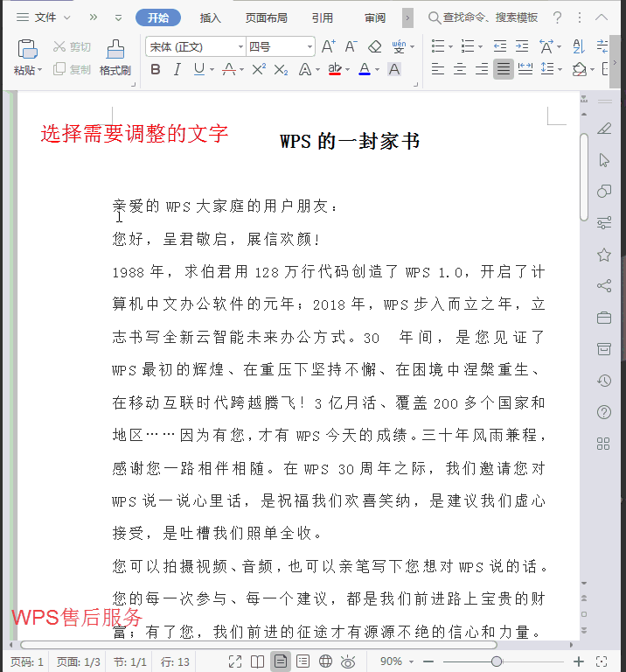Viewport: 626px width, 672px height.
Task: Clear formatting with the eraser icon
Action: (375, 46)
